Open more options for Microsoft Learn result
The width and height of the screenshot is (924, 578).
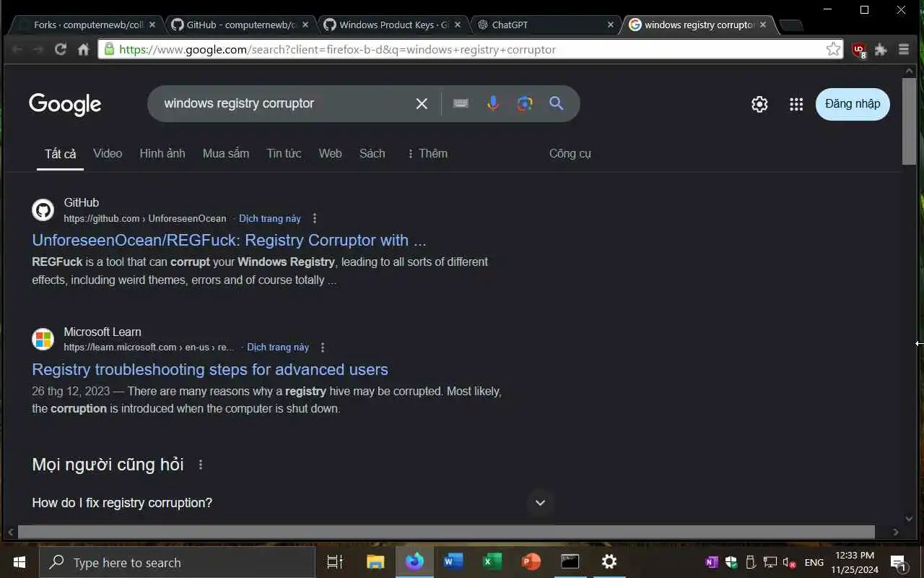323,348
